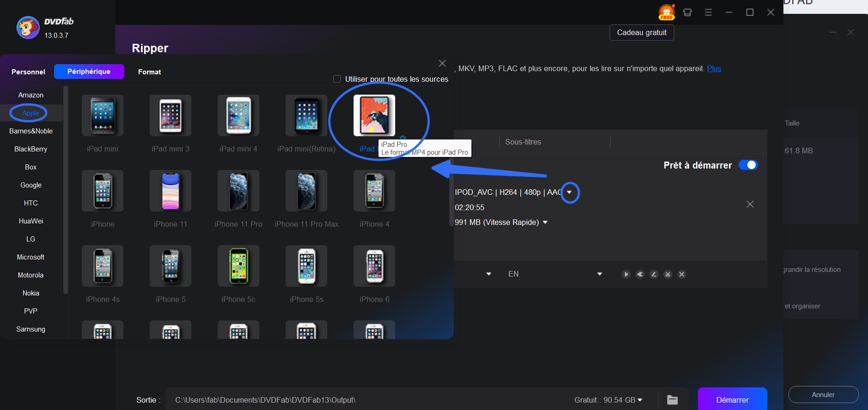This screenshot has width=868, height=410.
Task: Select Barnes&Noble brand
Action: pos(31,131)
